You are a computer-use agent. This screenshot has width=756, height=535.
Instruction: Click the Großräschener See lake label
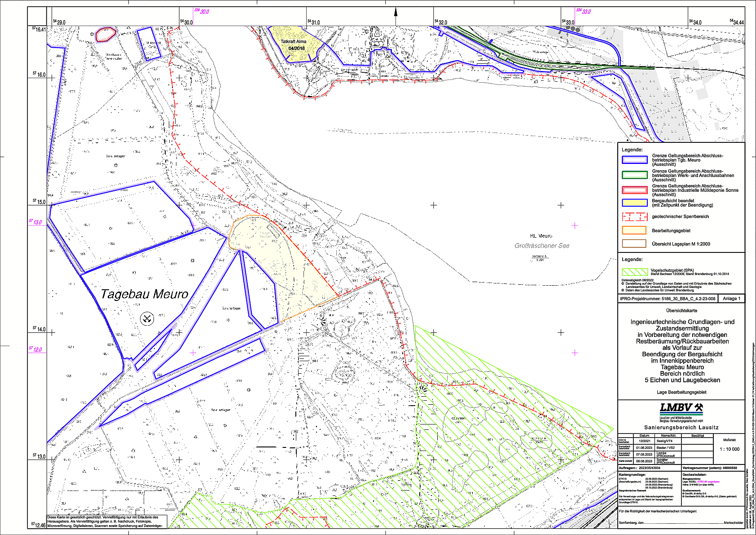tap(541, 246)
